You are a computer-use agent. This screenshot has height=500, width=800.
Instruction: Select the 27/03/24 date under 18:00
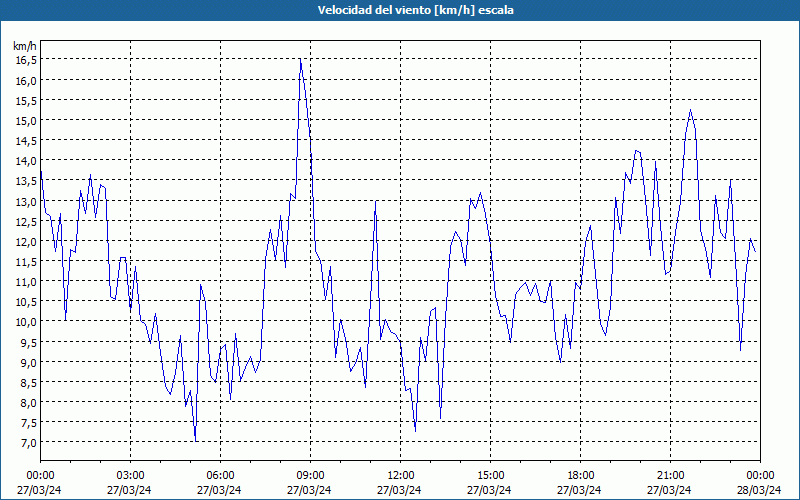pos(579,490)
